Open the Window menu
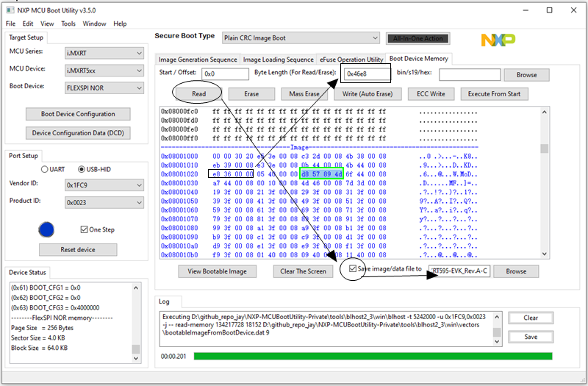The image size is (588, 386). [95, 24]
